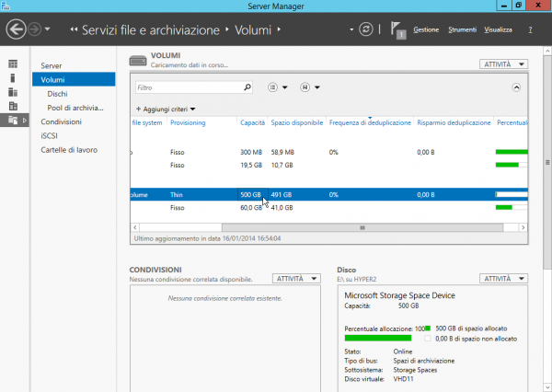Select the Local Server icon in sidebar

(13, 78)
